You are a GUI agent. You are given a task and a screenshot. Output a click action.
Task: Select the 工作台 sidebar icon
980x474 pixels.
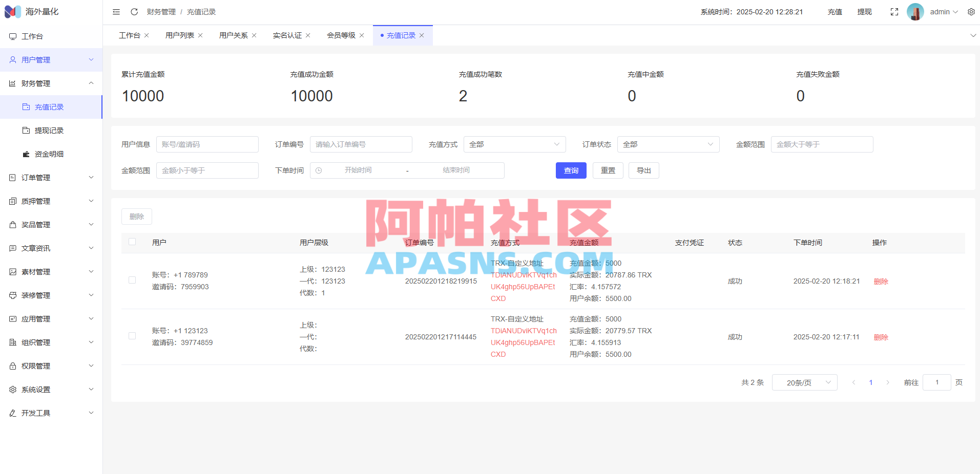click(x=13, y=36)
